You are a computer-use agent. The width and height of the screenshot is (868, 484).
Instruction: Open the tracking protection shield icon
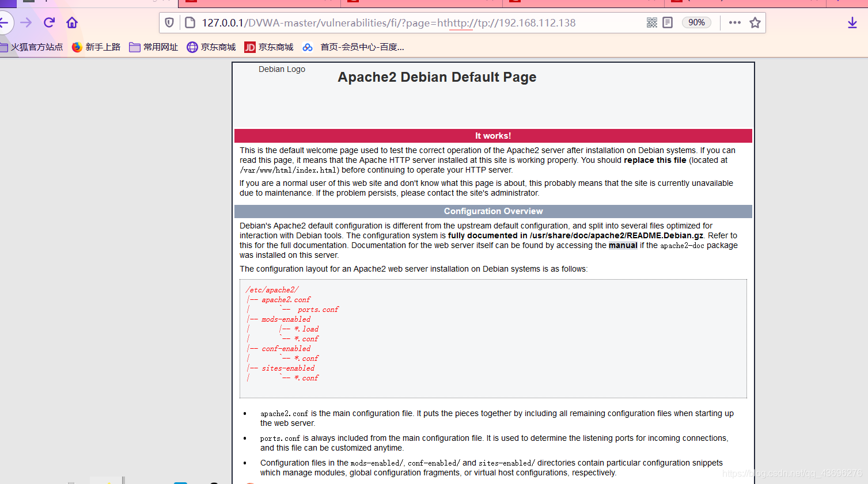(x=169, y=22)
